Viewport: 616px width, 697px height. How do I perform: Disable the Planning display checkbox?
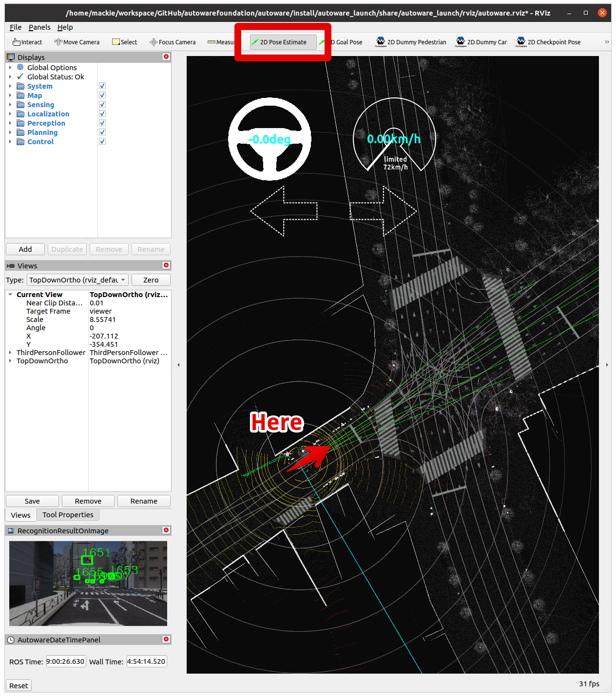(102, 132)
